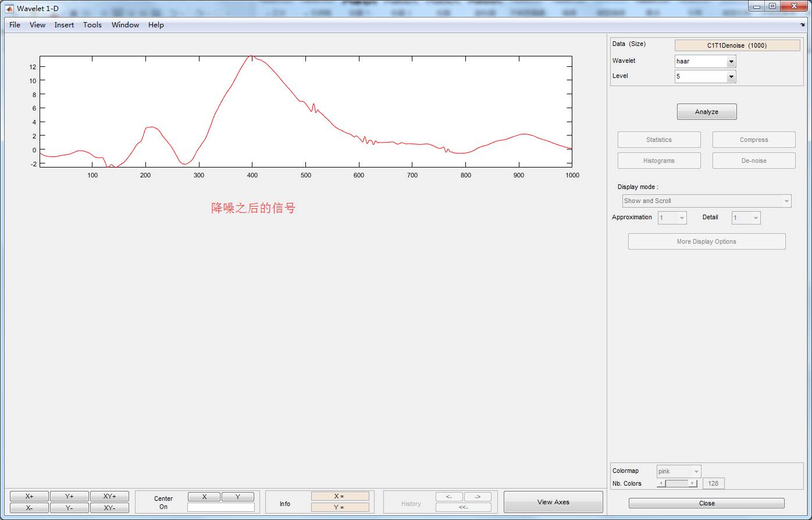Click the Info Y = field
The height and width of the screenshot is (520, 812).
coord(340,507)
